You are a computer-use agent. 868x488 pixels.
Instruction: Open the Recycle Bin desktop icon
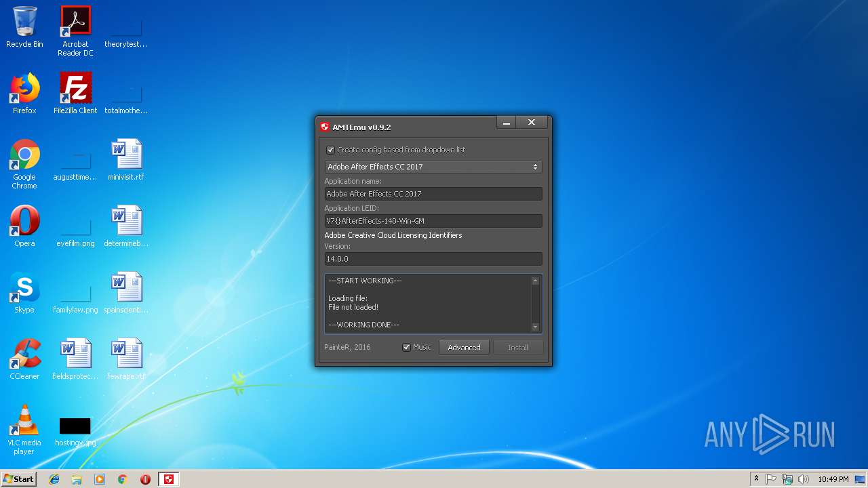tap(24, 28)
